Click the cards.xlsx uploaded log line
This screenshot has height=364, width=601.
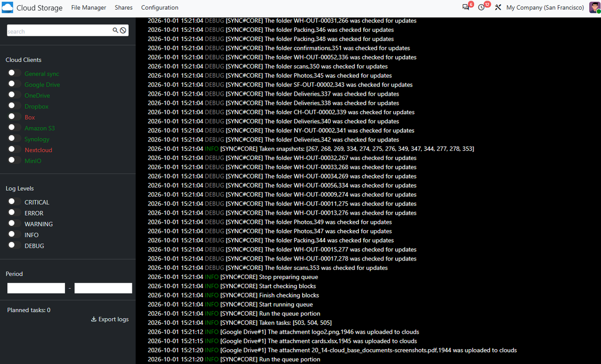tap(282, 342)
